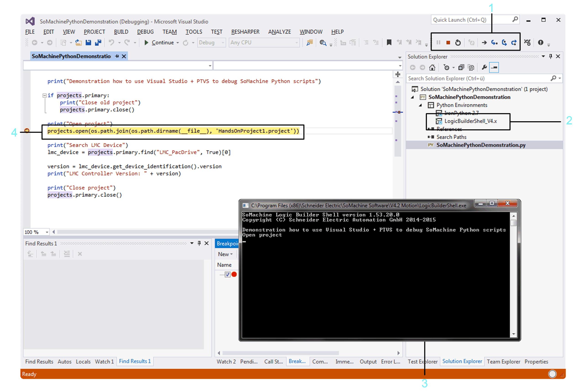Viewport: 586px width, 392px height.
Task: Click the console window vertical scrollbar thumb
Action: [513, 223]
